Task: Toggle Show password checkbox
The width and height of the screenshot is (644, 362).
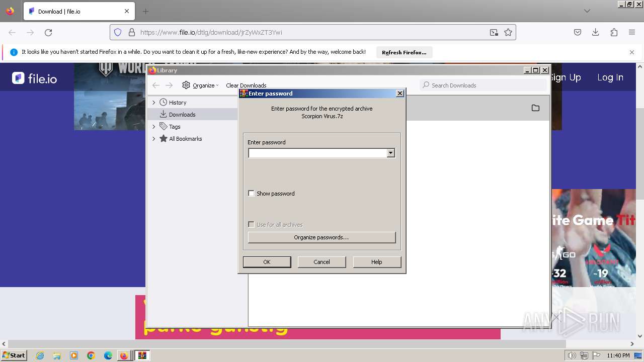Action: pos(252,194)
